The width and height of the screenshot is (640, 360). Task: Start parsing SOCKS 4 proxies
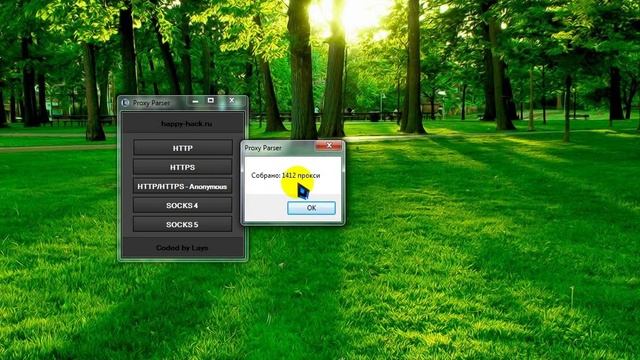(182, 205)
